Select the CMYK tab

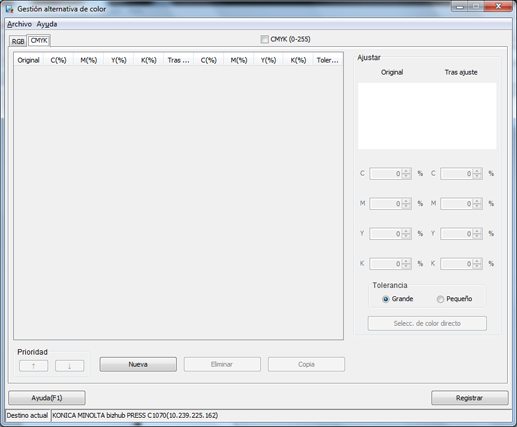[x=39, y=40]
